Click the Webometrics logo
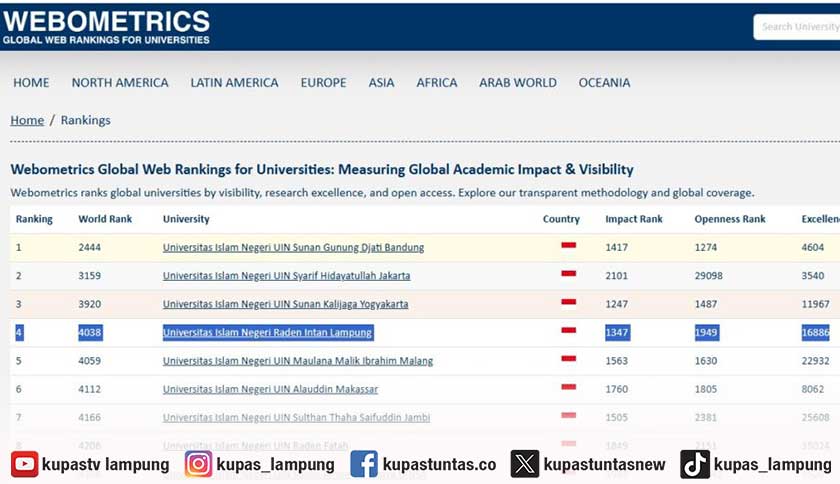The image size is (840, 484). 106,27
